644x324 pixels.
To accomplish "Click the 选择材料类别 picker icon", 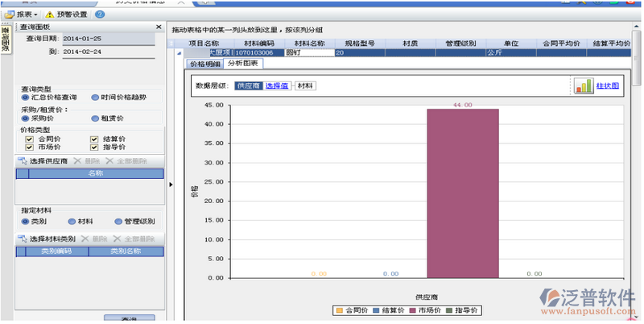I will pyautogui.click(x=23, y=239).
